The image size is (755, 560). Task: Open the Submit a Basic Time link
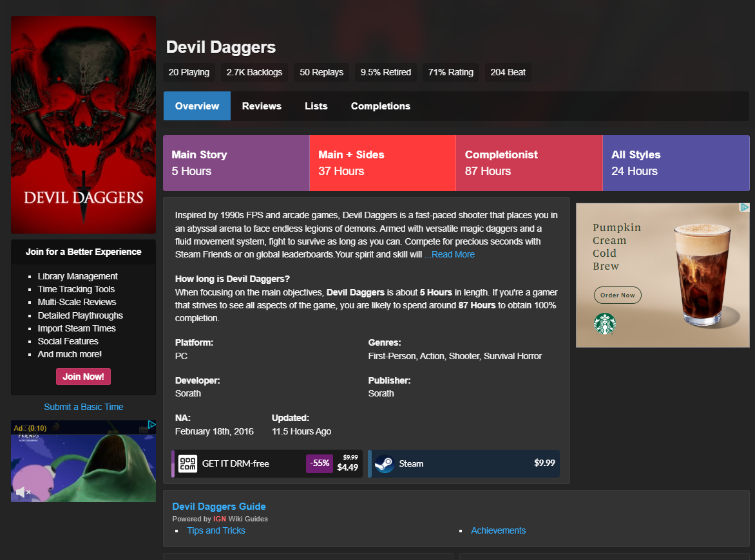point(83,407)
